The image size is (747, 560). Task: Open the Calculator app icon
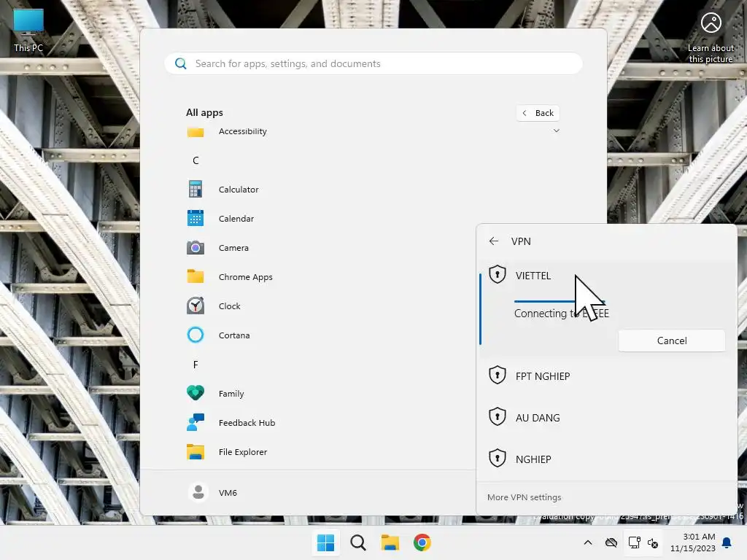tap(196, 189)
